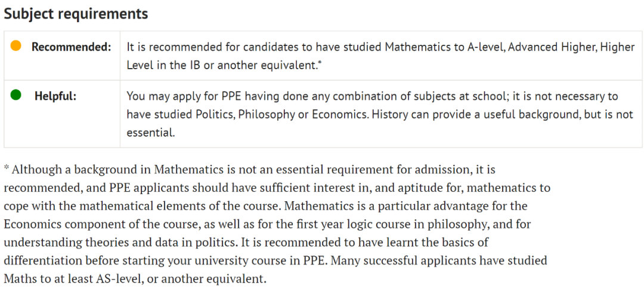Click the asterisk after 'another equivalent.'
The width and height of the screenshot is (644, 295).
319,64
